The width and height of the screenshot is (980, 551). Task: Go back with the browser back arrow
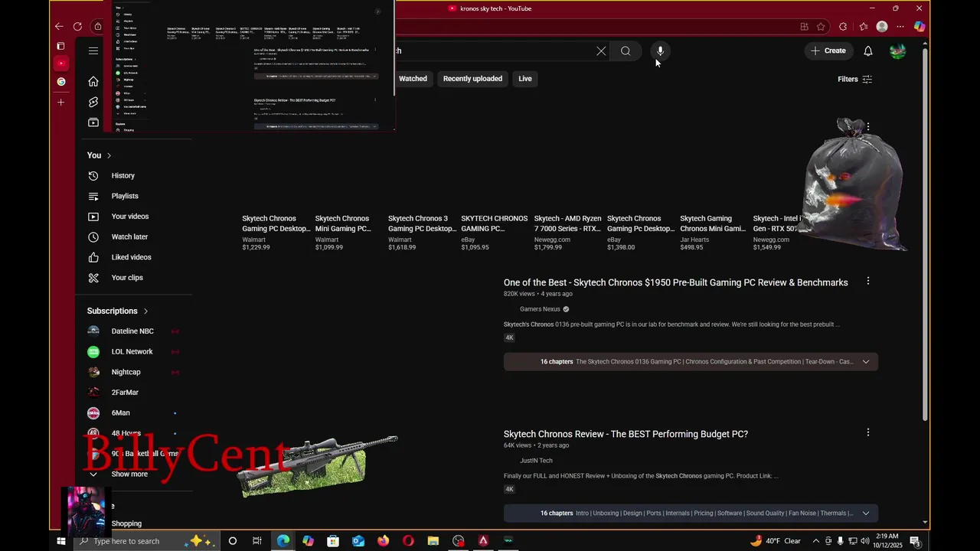59,26
